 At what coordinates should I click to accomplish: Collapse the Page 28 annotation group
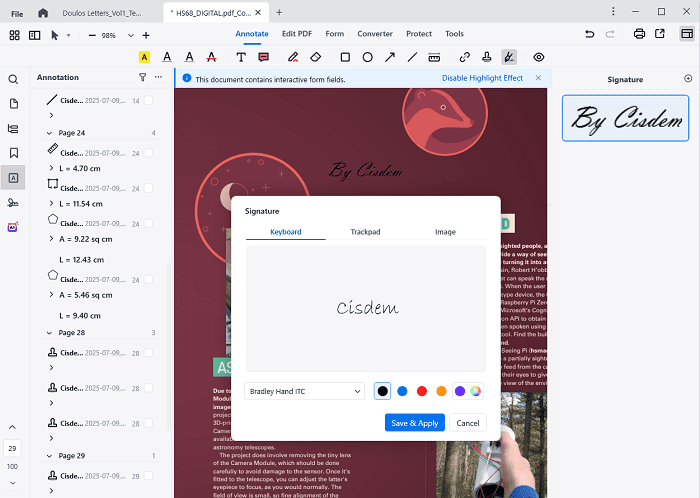point(50,332)
